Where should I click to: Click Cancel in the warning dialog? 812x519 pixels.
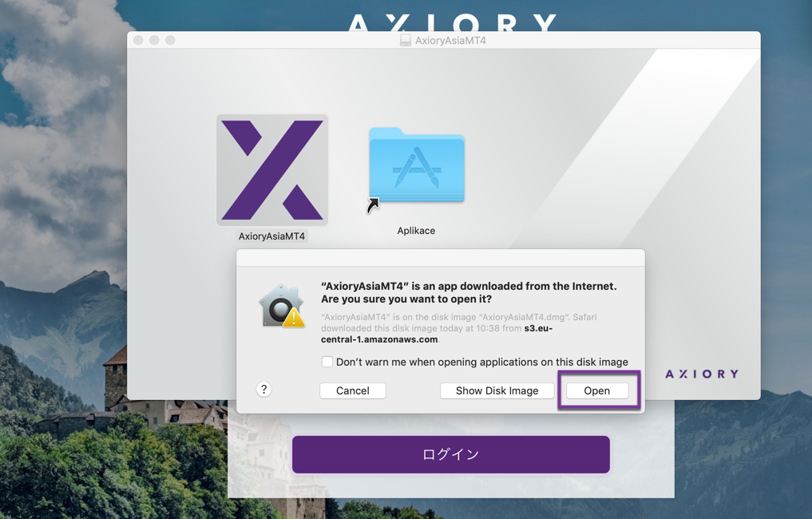pyautogui.click(x=353, y=390)
